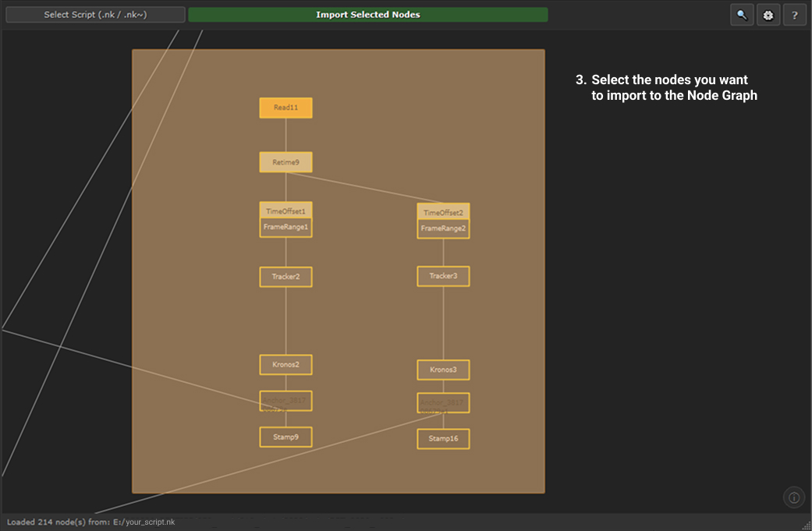Select the Kronos2 node
This screenshot has width=812, height=531.
(x=285, y=364)
